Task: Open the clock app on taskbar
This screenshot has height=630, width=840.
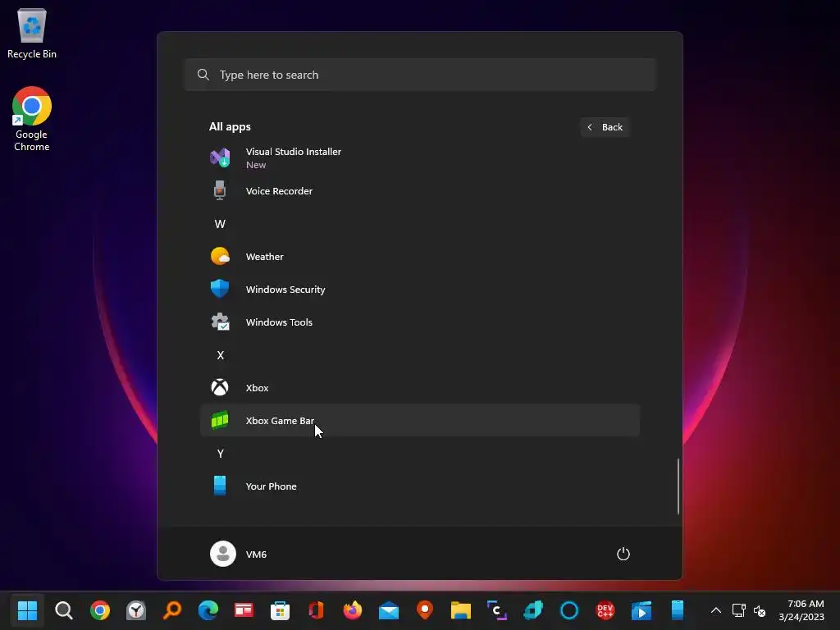Action: (136, 610)
